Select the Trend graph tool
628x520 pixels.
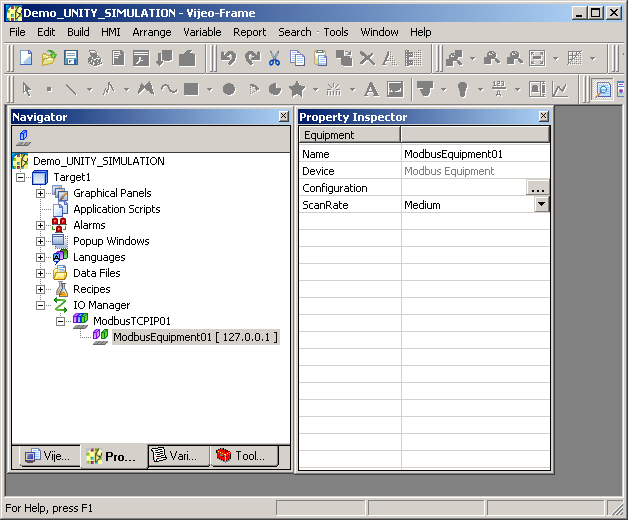click(x=560, y=89)
